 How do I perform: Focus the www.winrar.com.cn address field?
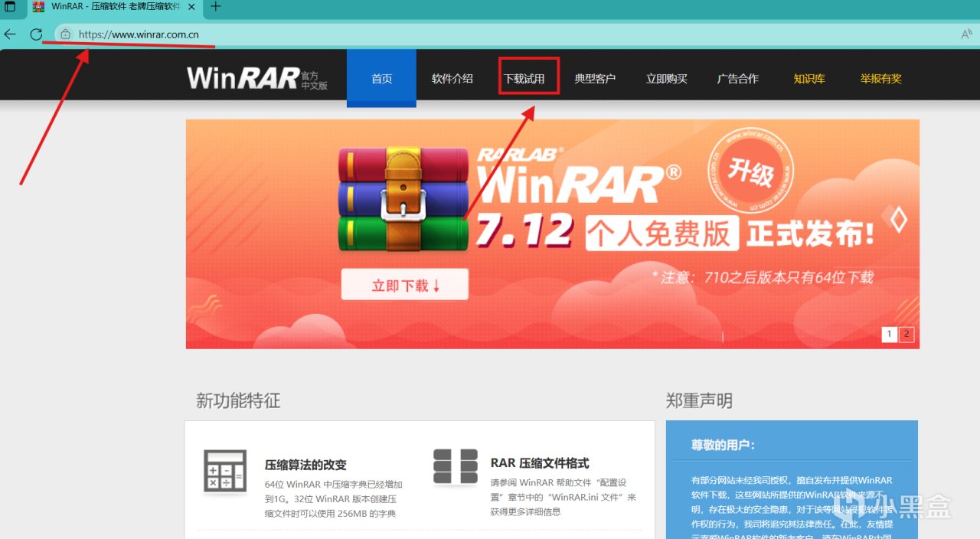pyautogui.click(x=505, y=34)
